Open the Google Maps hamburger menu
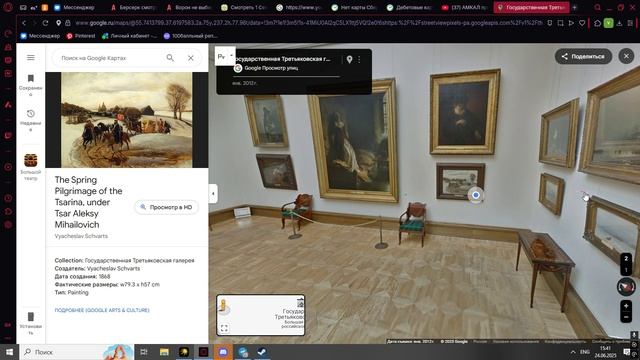 [31, 58]
